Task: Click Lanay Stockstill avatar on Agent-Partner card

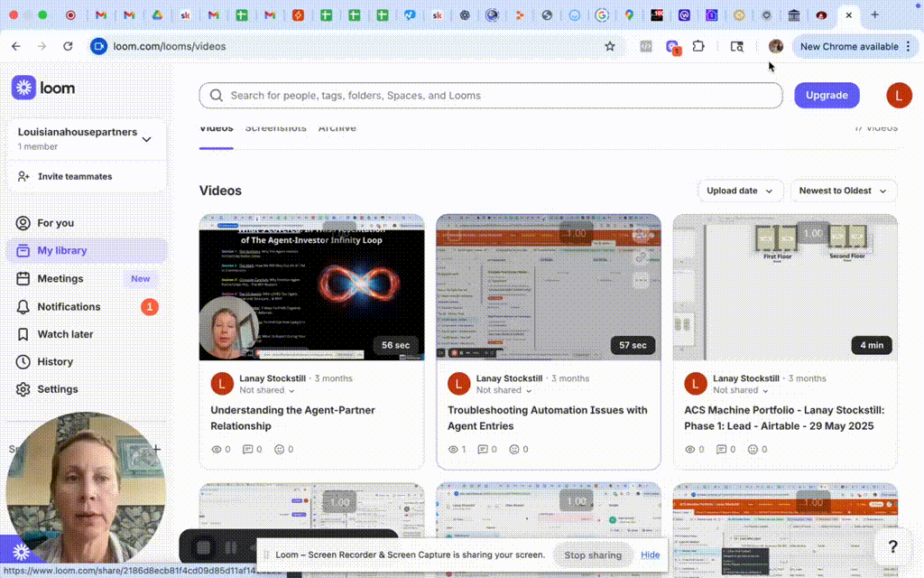Action: [222, 384]
